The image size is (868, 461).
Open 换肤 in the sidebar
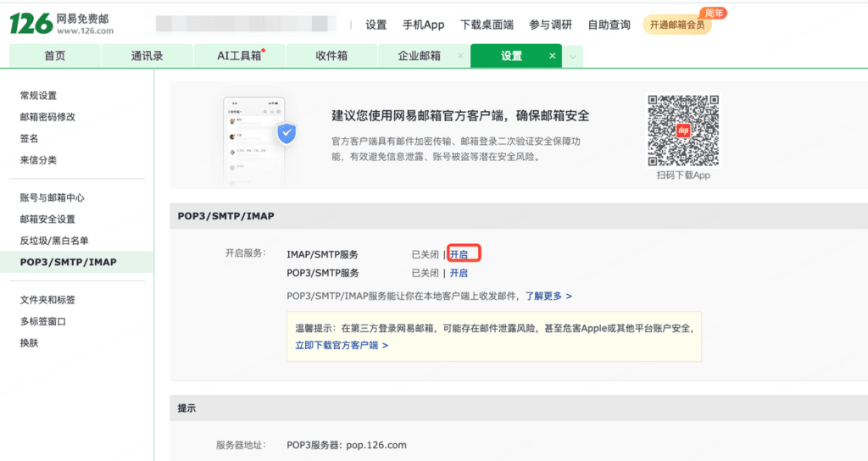point(29,343)
